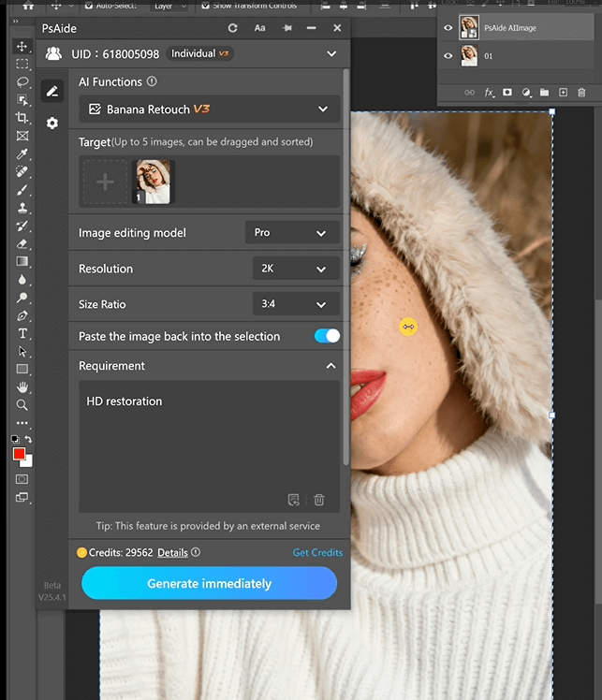Select the 01 layer thumbnail
602x700 pixels.
click(469, 56)
